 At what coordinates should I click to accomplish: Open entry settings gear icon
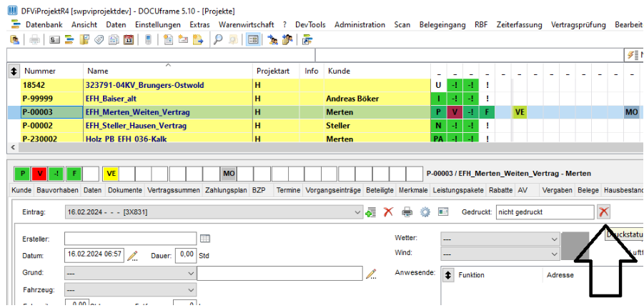pos(425,212)
